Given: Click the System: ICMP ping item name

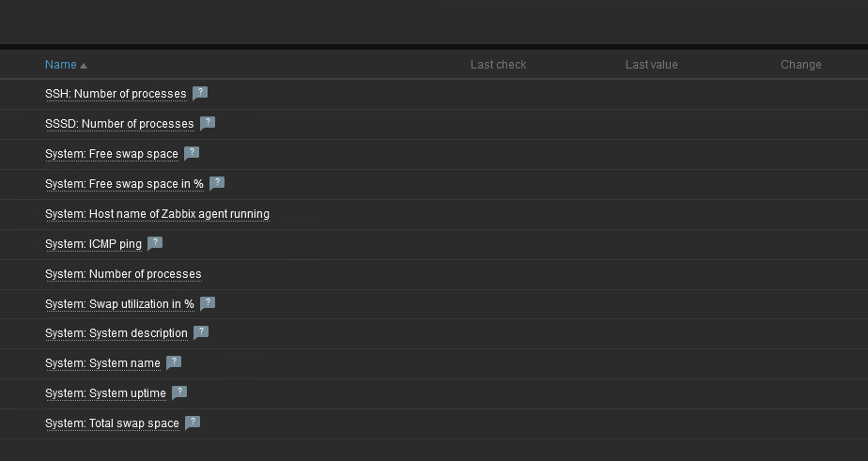Looking at the screenshot, I should [93, 244].
